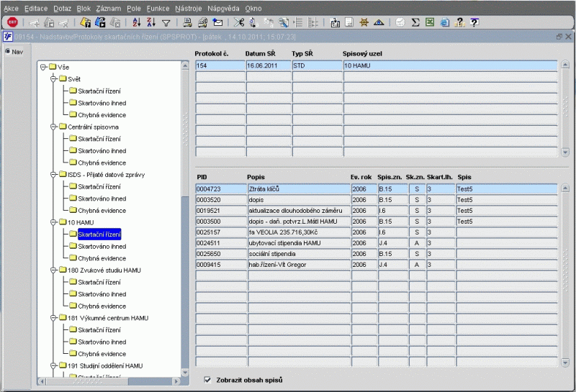The width and height of the screenshot is (576, 392).
Task: Click the context help question mark window icon
Action: tap(474, 23)
